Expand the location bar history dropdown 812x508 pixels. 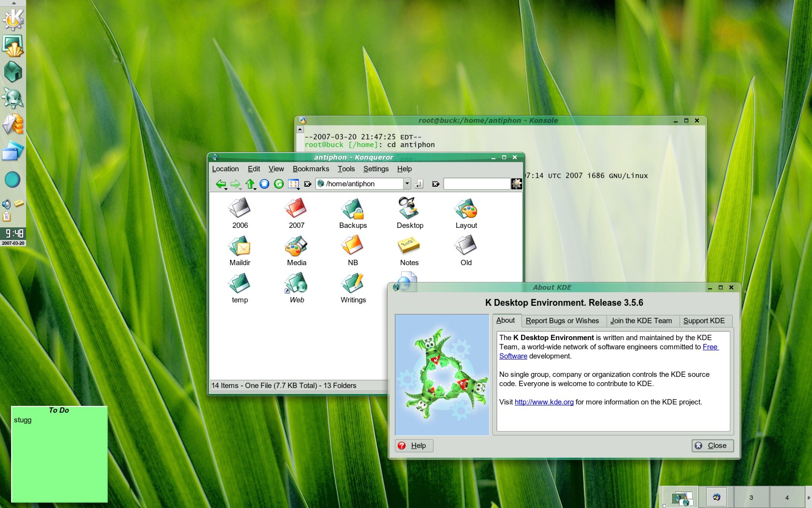(x=407, y=184)
